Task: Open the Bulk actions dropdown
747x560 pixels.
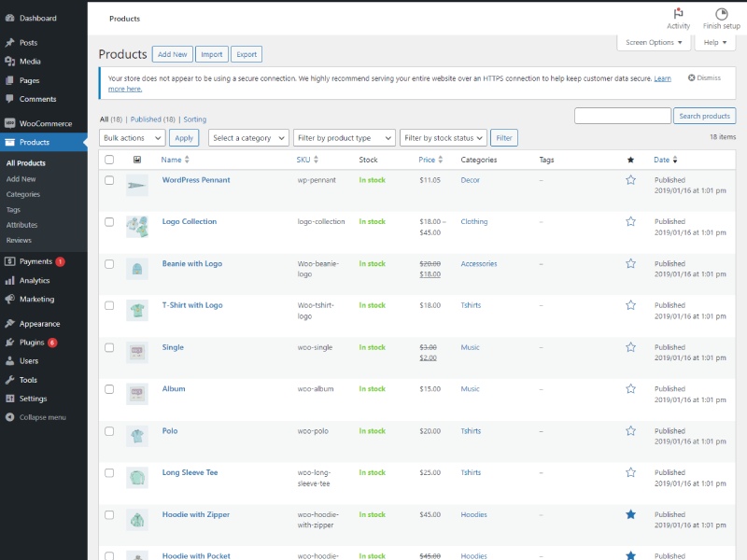Action: point(132,138)
